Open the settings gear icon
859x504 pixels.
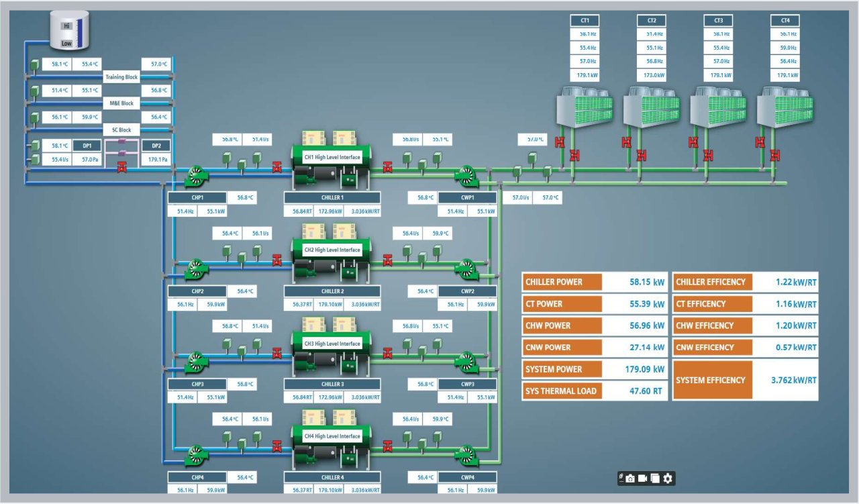click(x=667, y=478)
